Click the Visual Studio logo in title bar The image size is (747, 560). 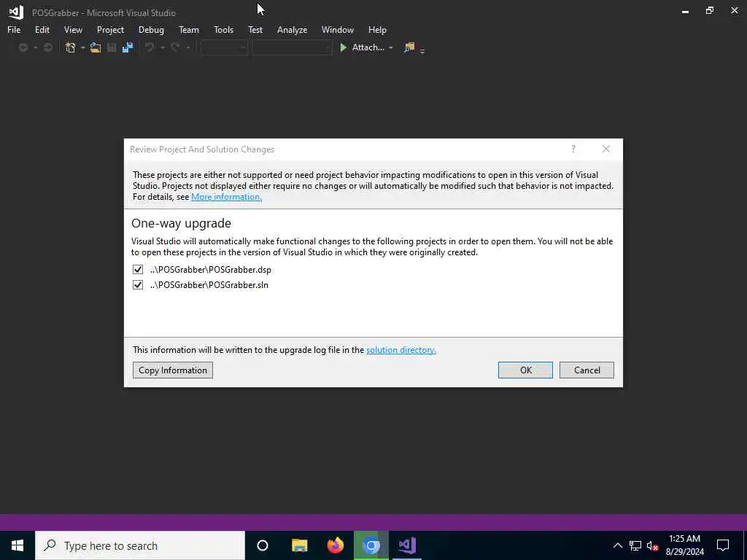coord(16,12)
